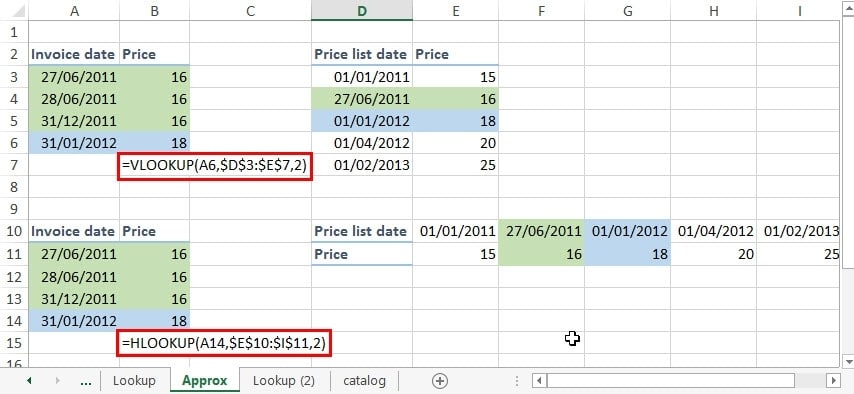This screenshot has height=394, width=854.
Task: Click the next sheet navigation arrow
Action: coord(58,381)
